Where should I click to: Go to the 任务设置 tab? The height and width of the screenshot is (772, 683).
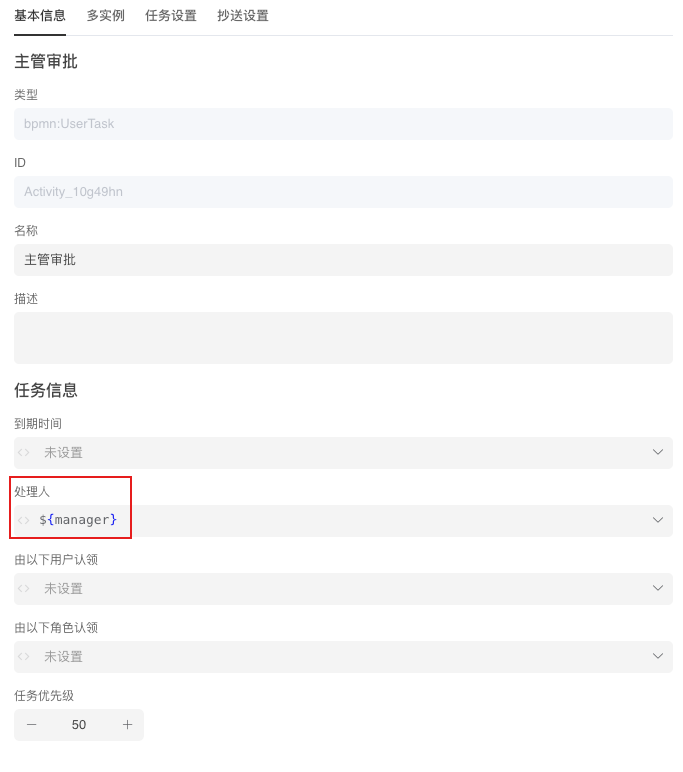coord(171,16)
